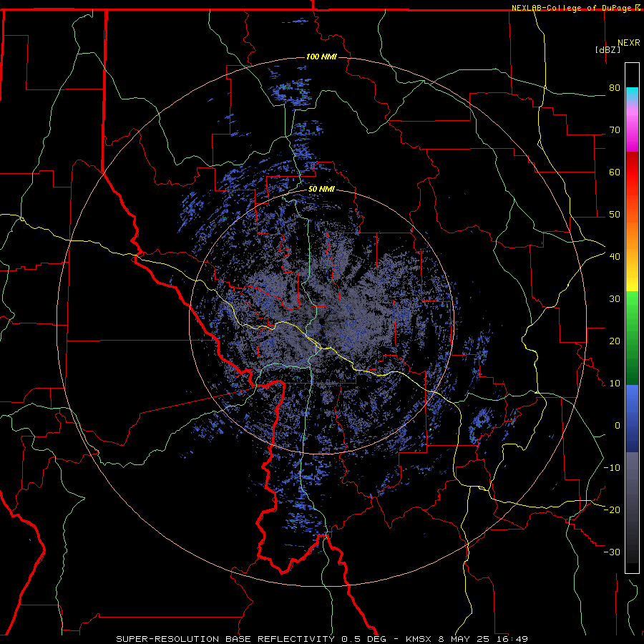Click the -20 value on dBZ scale
The image size is (644, 644).
pos(612,510)
